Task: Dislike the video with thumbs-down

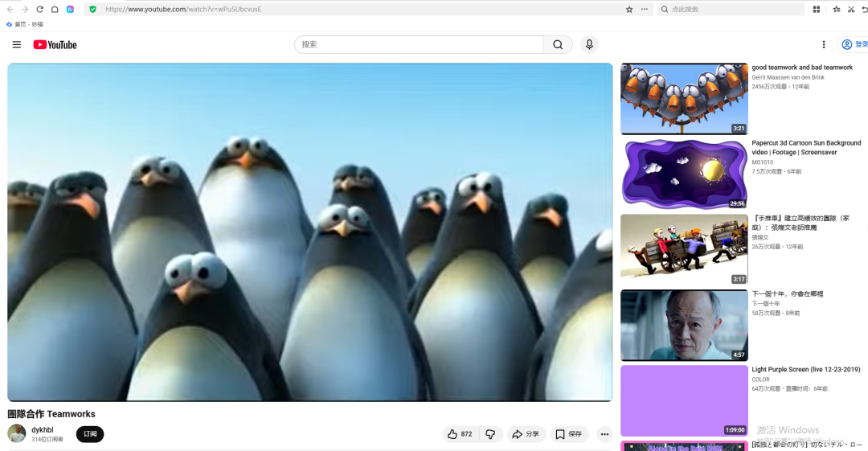Action: [490, 434]
